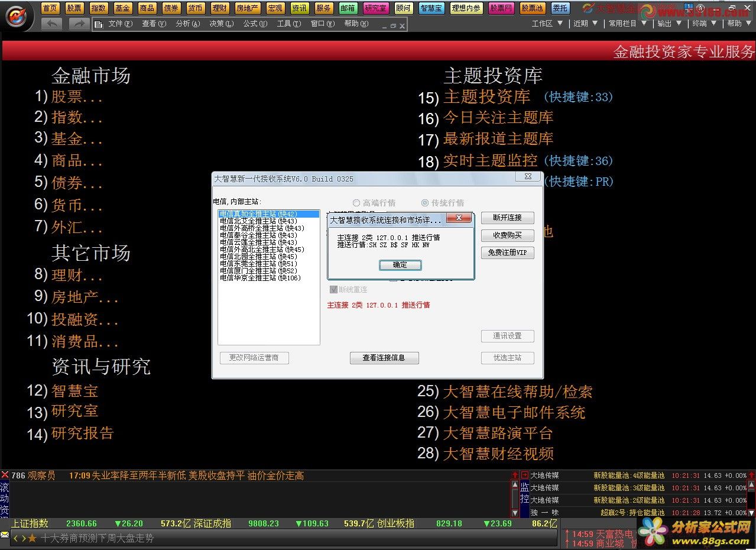756x550 pixels.
Task: Open 首页 toolbar button
Action: coord(50,8)
